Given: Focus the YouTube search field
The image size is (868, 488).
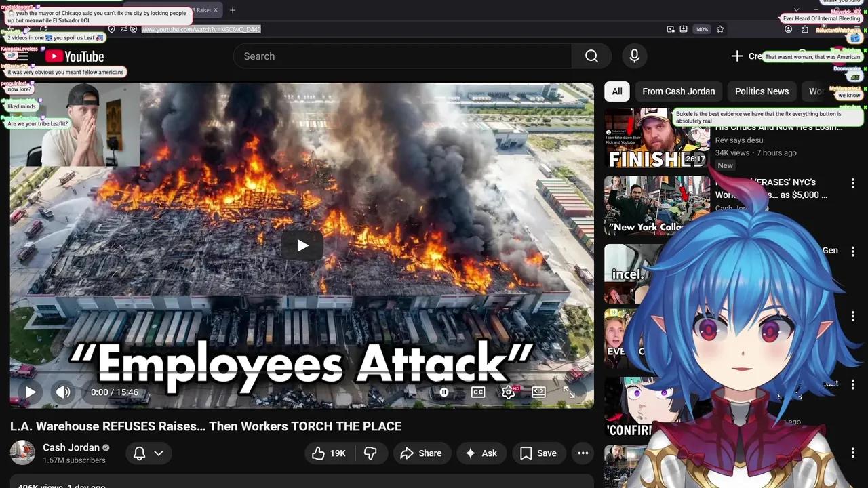Looking at the screenshot, I should pos(403,56).
